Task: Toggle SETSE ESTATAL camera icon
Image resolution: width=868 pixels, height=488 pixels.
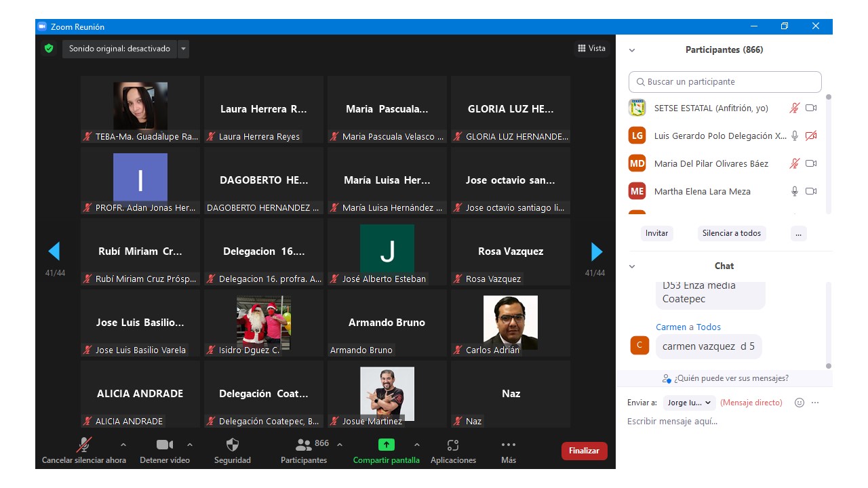Action: (811, 108)
